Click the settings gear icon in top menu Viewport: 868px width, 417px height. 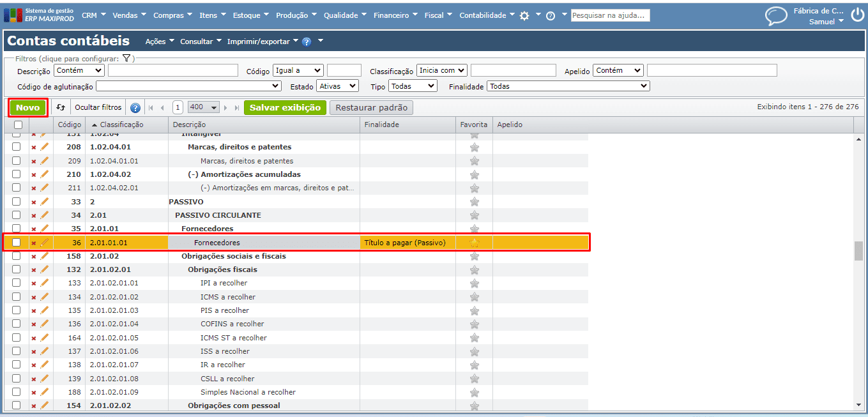pos(524,16)
